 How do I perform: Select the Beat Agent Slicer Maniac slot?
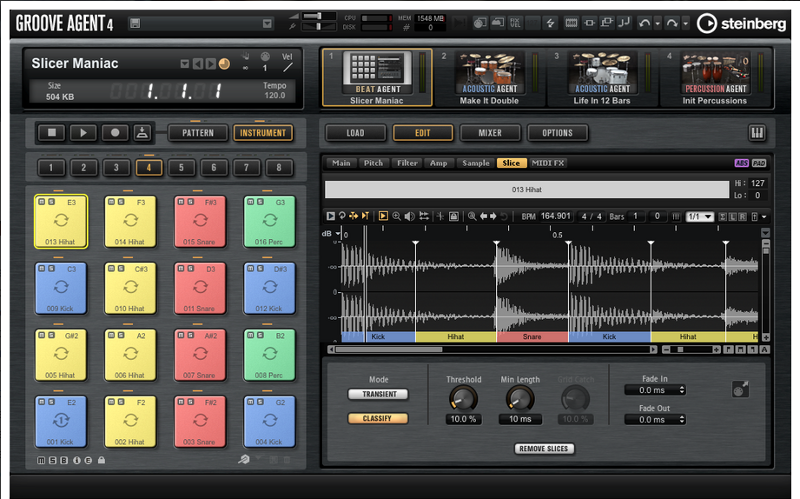pyautogui.click(x=377, y=78)
